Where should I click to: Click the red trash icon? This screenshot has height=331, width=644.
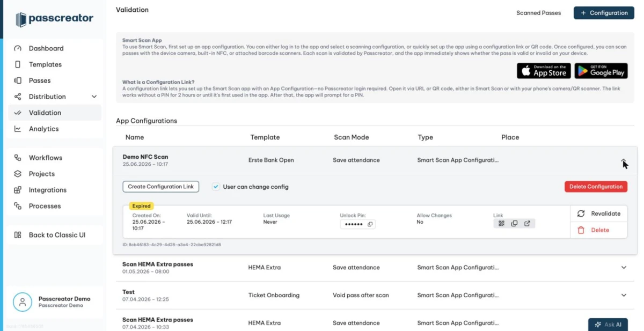point(581,230)
